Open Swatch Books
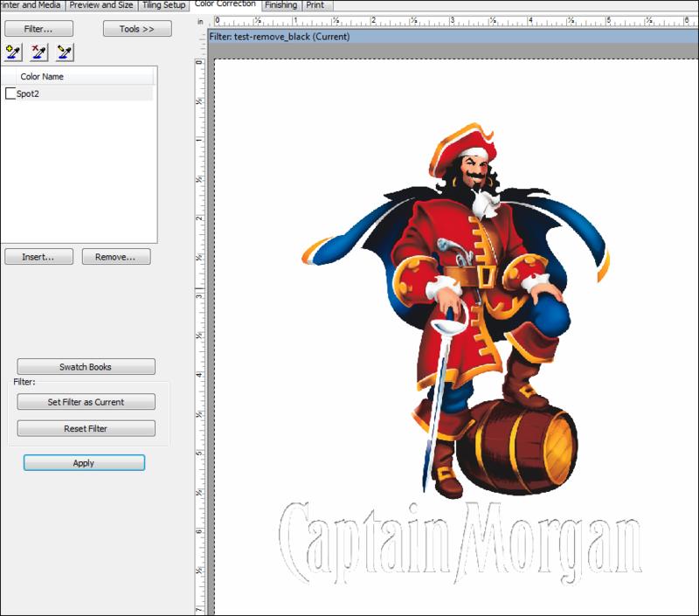Viewport: 699px width, 616px height. [86, 367]
